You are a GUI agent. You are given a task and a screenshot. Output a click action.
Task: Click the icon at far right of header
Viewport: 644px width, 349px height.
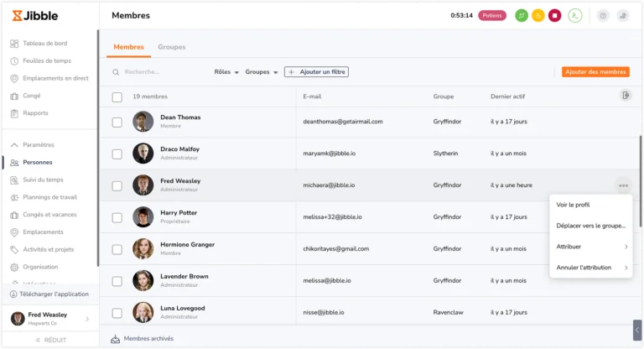(623, 16)
